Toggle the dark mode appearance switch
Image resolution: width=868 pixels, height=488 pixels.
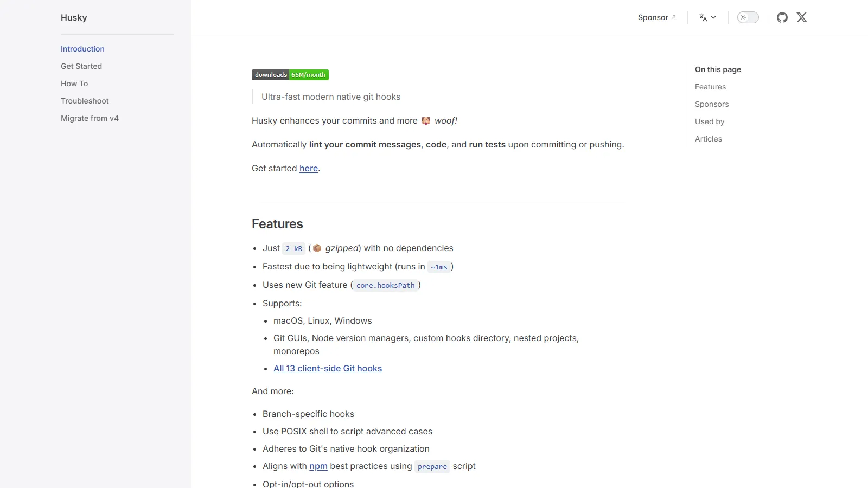[748, 17]
